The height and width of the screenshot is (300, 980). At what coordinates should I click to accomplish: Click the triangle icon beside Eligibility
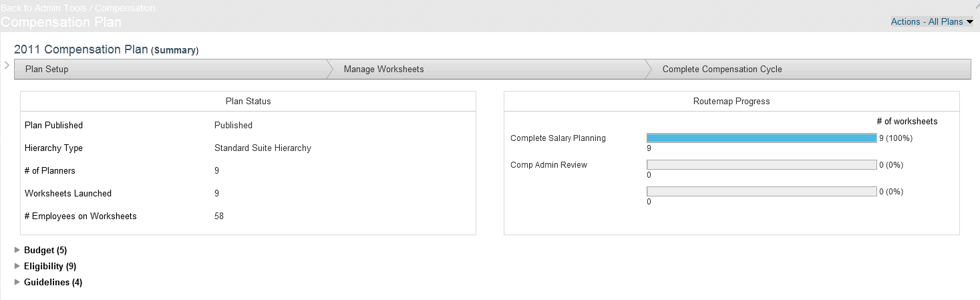point(17,266)
